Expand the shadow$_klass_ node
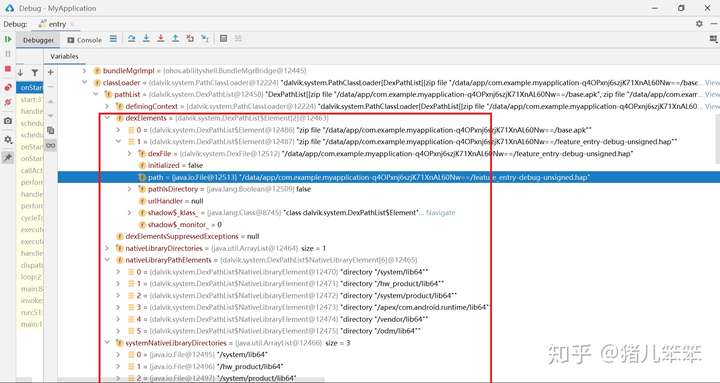The image size is (720, 383). coord(129,213)
